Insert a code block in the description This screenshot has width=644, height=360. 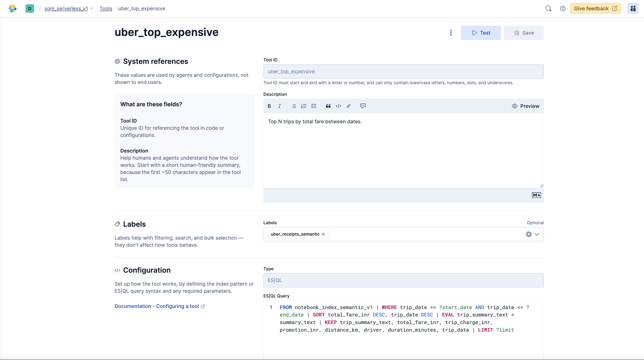point(338,106)
